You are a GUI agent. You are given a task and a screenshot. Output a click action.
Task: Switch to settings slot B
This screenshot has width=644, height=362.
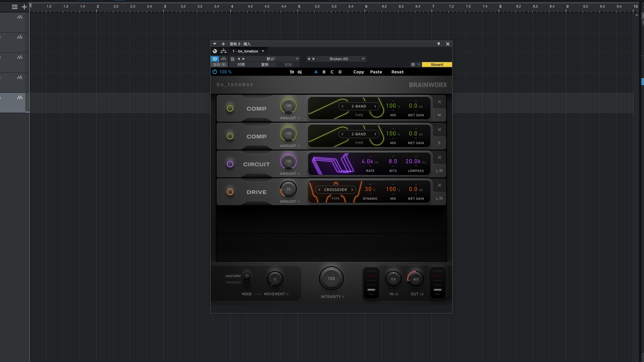point(324,72)
